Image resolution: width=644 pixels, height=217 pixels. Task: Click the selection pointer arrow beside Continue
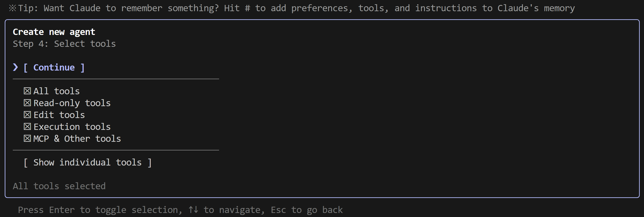[x=15, y=67]
